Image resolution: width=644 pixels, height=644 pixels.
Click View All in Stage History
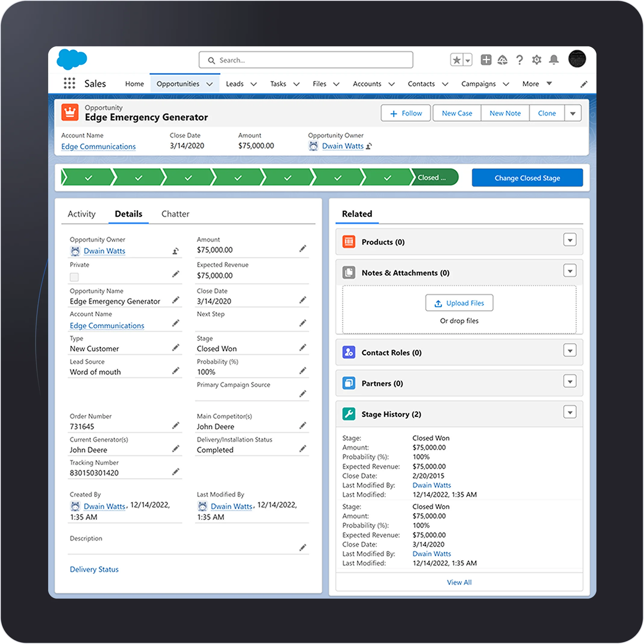[x=459, y=582]
